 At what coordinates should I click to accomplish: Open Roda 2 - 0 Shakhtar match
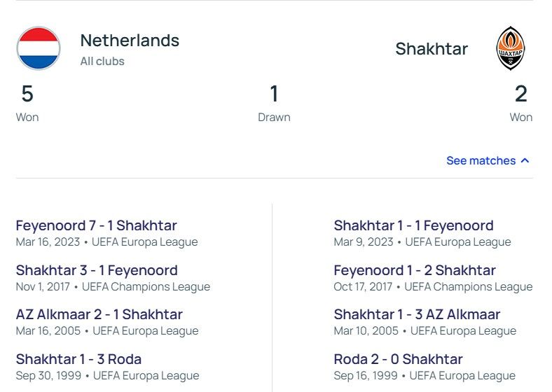(x=398, y=359)
